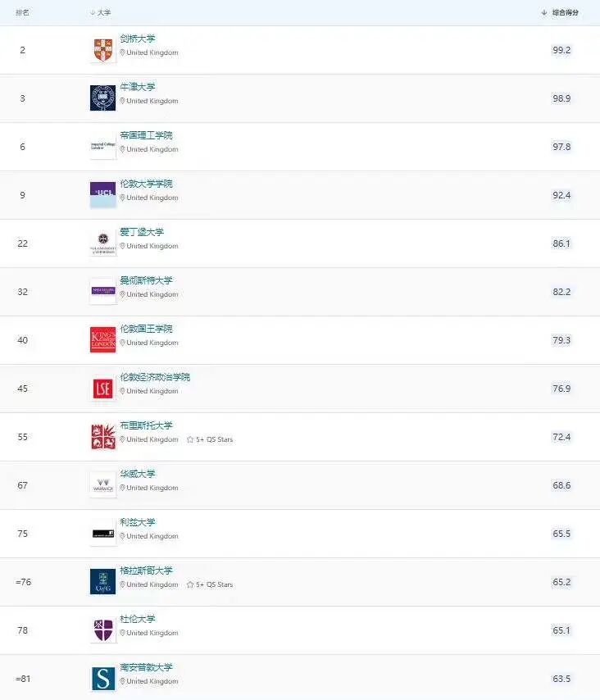Click the 南安普敦大学 letter S logo

[x=102, y=679]
